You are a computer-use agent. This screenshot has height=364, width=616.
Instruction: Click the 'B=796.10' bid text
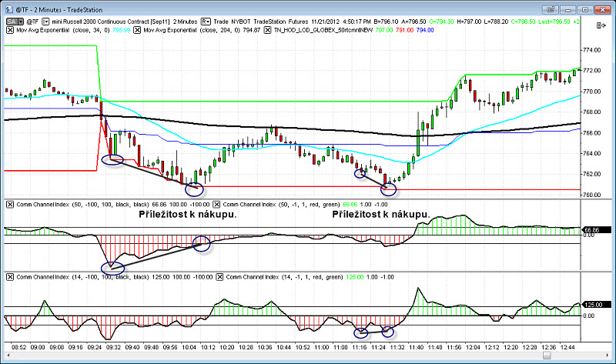pos(386,22)
